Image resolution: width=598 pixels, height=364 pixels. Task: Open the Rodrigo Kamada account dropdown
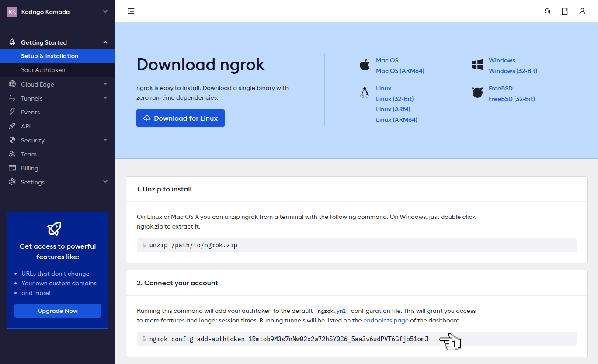[57, 12]
